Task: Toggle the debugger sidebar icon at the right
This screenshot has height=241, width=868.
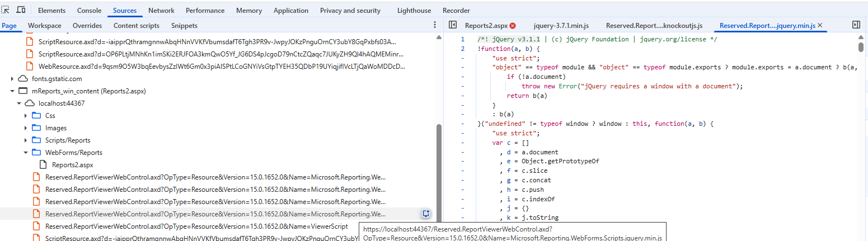Action: [856, 25]
